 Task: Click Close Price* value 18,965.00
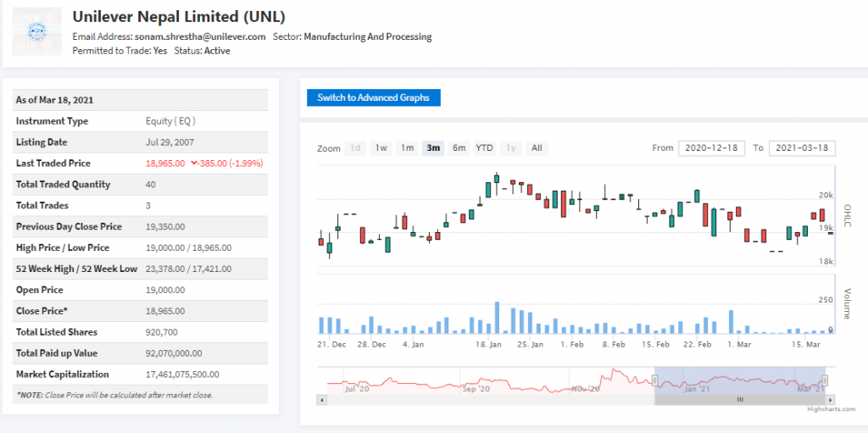[165, 311]
